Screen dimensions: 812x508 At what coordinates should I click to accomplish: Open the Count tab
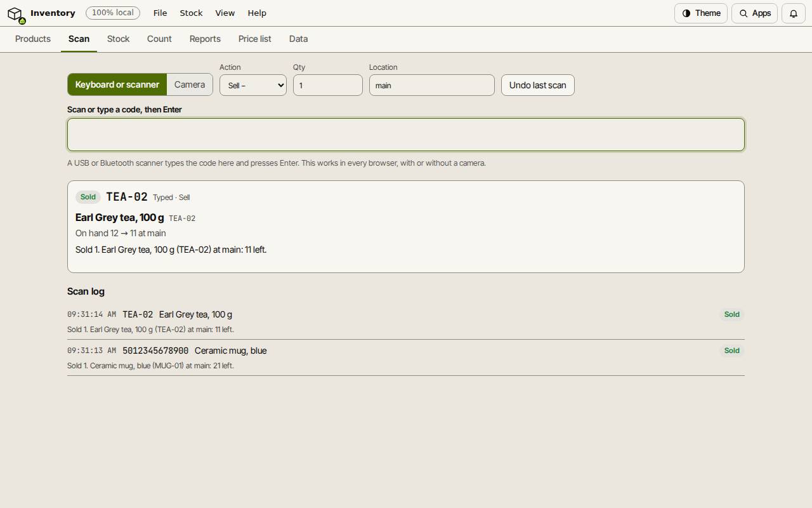pyautogui.click(x=159, y=39)
